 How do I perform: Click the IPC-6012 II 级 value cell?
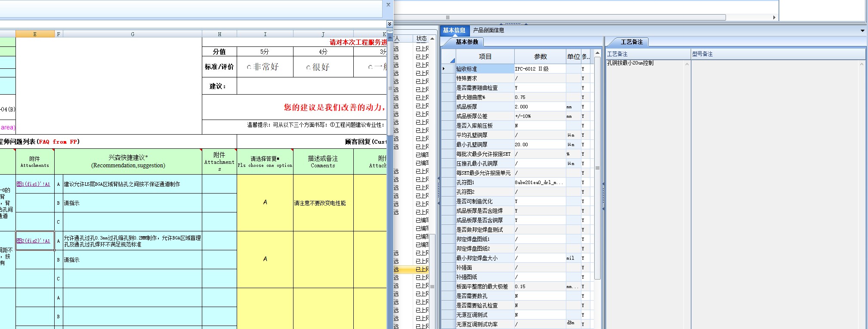tap(540, 69)
